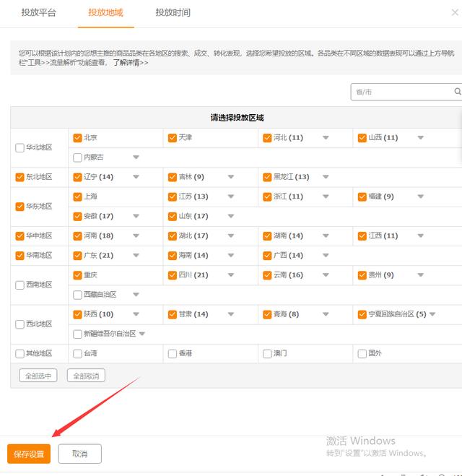This screenshot has height=476, width=462.
Task: Click 全部取消 button
Action: (x=86, y=376)
